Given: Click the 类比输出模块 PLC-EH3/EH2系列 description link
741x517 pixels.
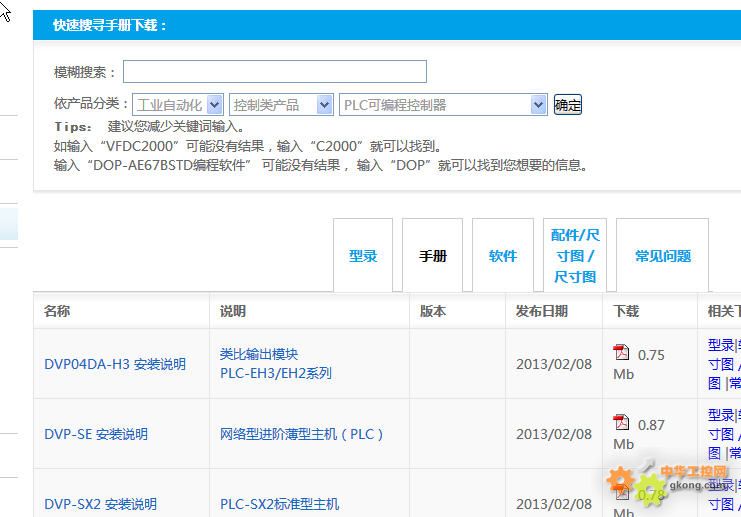Looking at the screenshot, I should 276,363.
